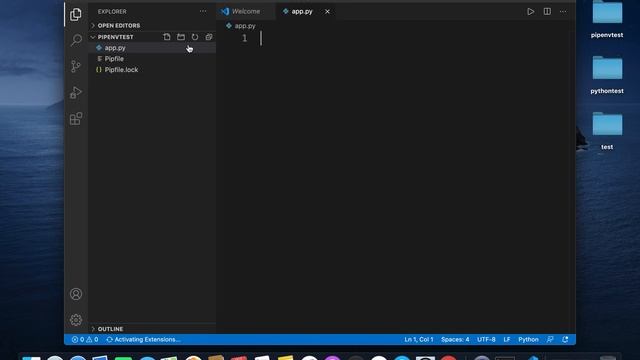Open app.py in the file tree

click(152, 48)
